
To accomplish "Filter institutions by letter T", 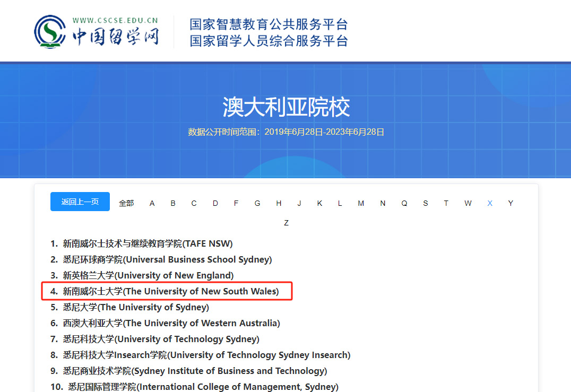I will click(x=446, y=203).
